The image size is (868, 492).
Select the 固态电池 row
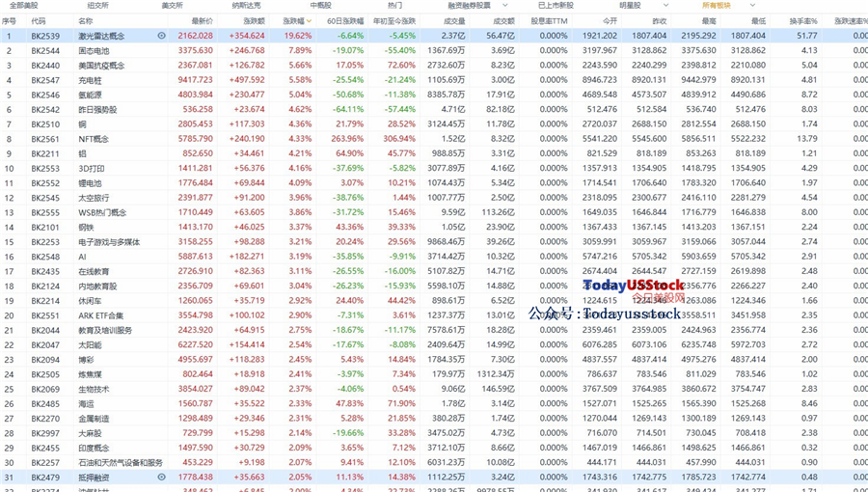click(x=434, y=50)
